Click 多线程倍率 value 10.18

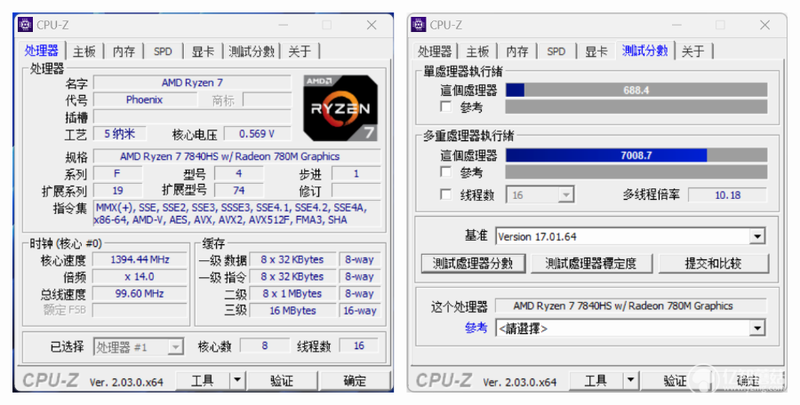pyautogui.click(x=728, y=195)
